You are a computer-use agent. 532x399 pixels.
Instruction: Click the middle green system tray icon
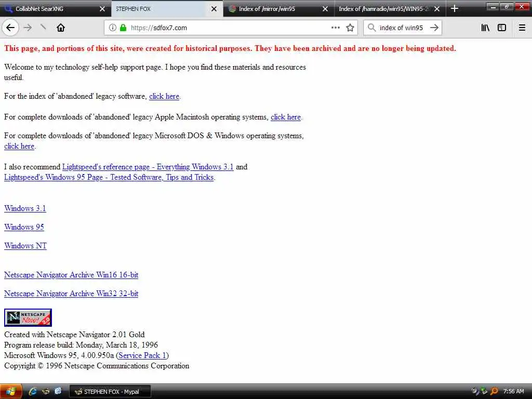coord(485,392)
